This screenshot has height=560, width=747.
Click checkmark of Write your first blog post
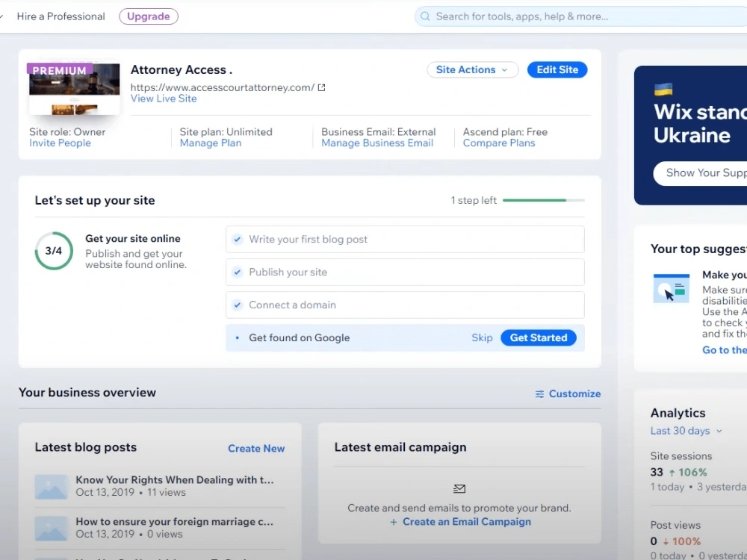[x=238, y=239]
